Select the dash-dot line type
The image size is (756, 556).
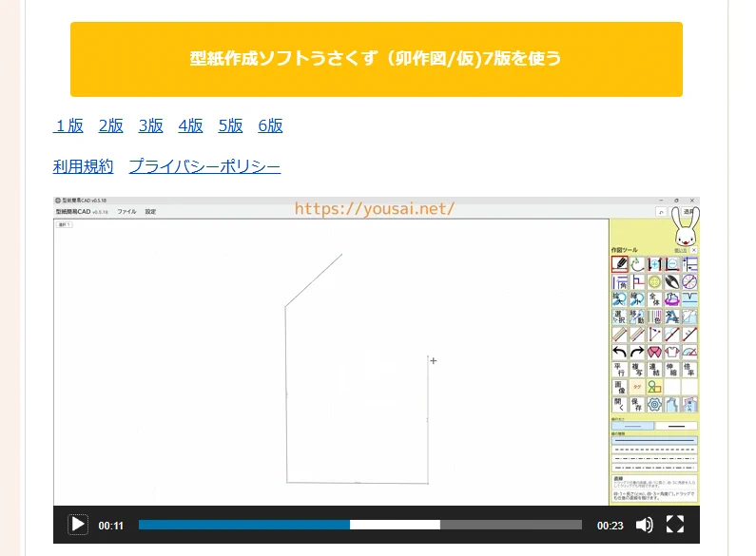[x=654, y=459]
